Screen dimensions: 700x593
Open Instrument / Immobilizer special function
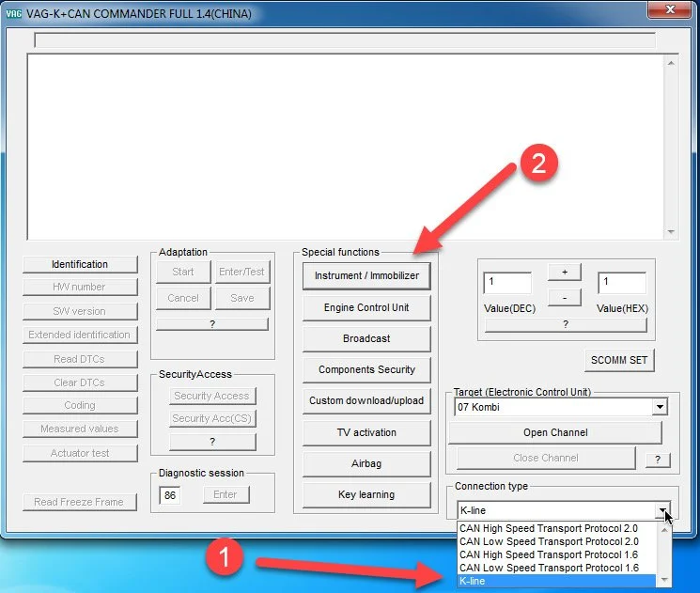pos(366,276)
